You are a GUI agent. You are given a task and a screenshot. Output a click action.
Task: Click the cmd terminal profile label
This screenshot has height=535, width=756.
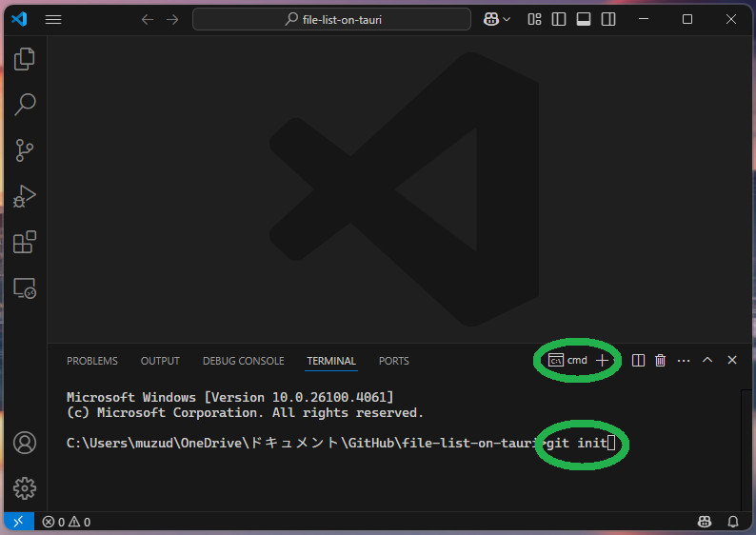click(568, 360)
